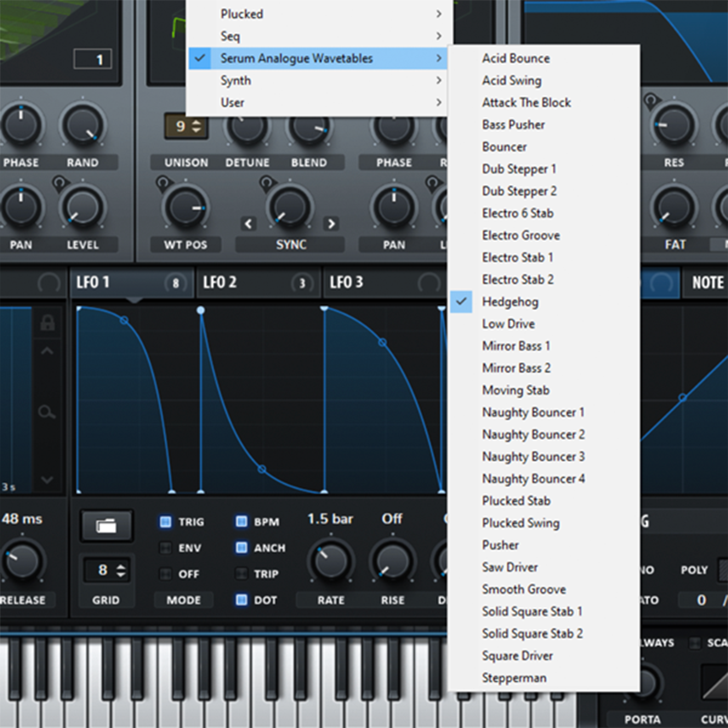Open the LFO shape folder browser
The height and width of the screenshot is (728, 728).
coord(106,526)
